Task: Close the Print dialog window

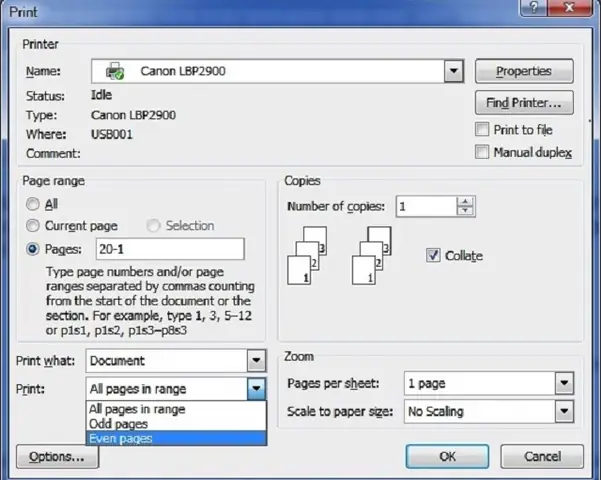Action: pyautogui.click(x=570, y=7)
